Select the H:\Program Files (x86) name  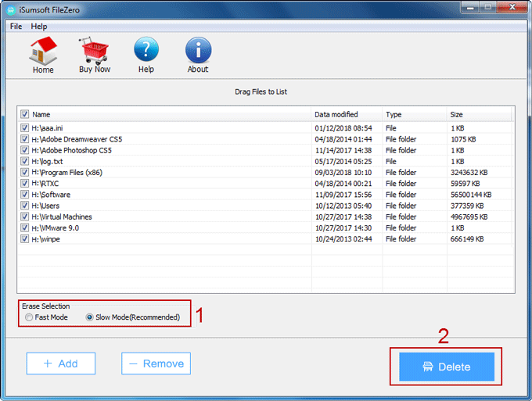point(66,173)
